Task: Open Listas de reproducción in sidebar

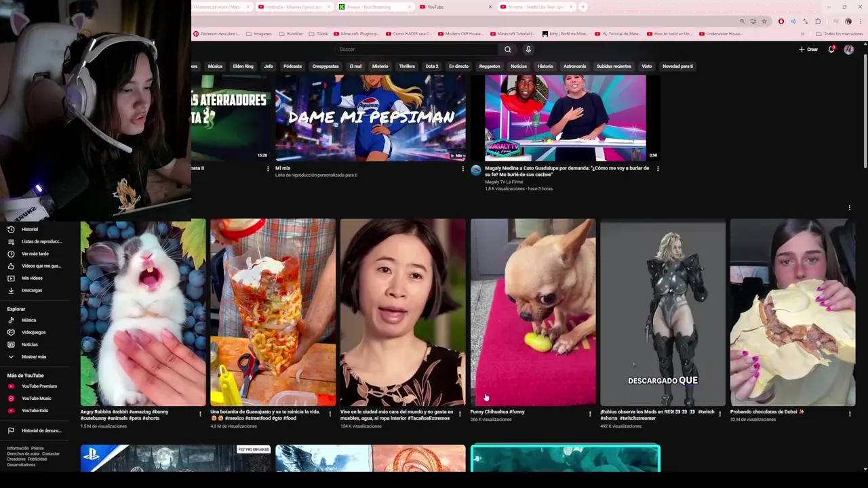Action: pos(34,241)
